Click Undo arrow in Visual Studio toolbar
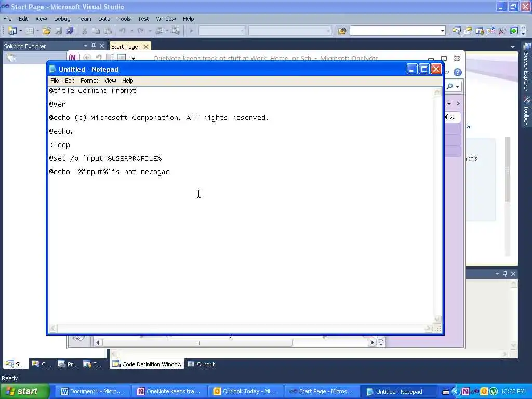 123,31
